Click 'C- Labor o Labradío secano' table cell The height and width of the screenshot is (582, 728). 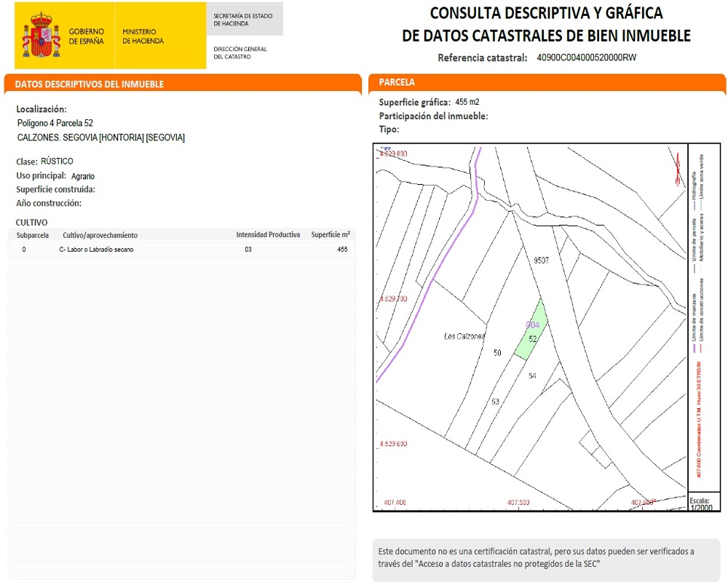(96, 250)
